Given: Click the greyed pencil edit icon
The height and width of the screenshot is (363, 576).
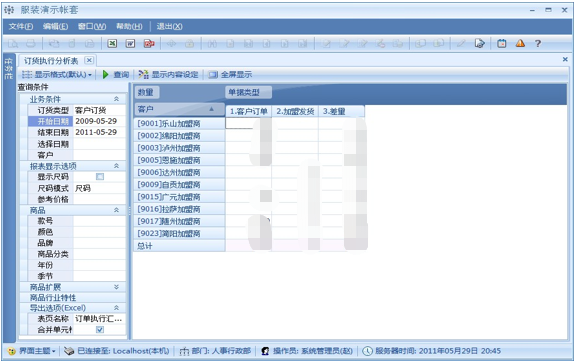Looking at the screenshot, I should pos(461,43).
